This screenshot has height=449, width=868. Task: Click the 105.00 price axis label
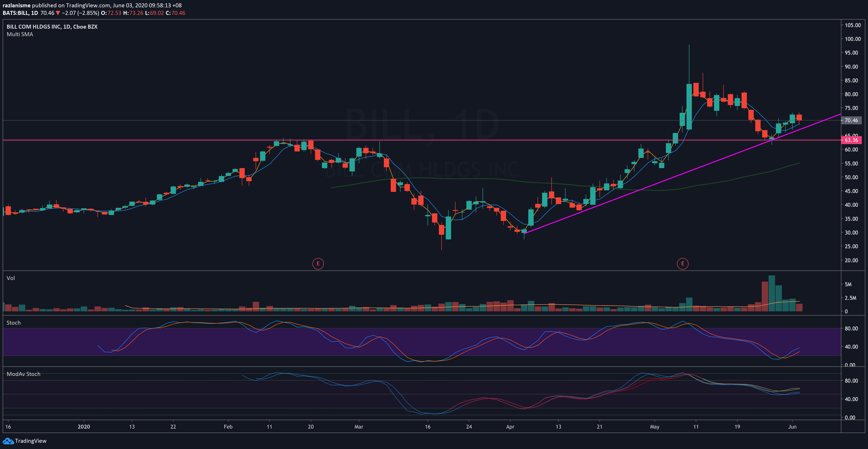(852, 25)
